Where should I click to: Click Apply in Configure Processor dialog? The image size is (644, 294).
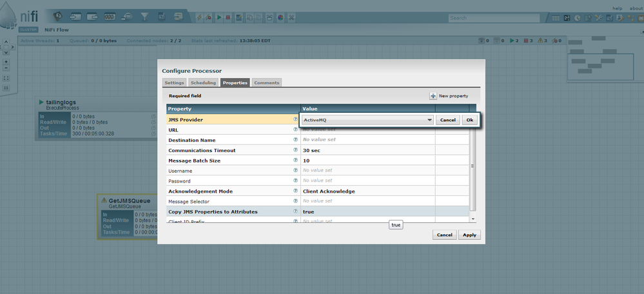(469, 235)
